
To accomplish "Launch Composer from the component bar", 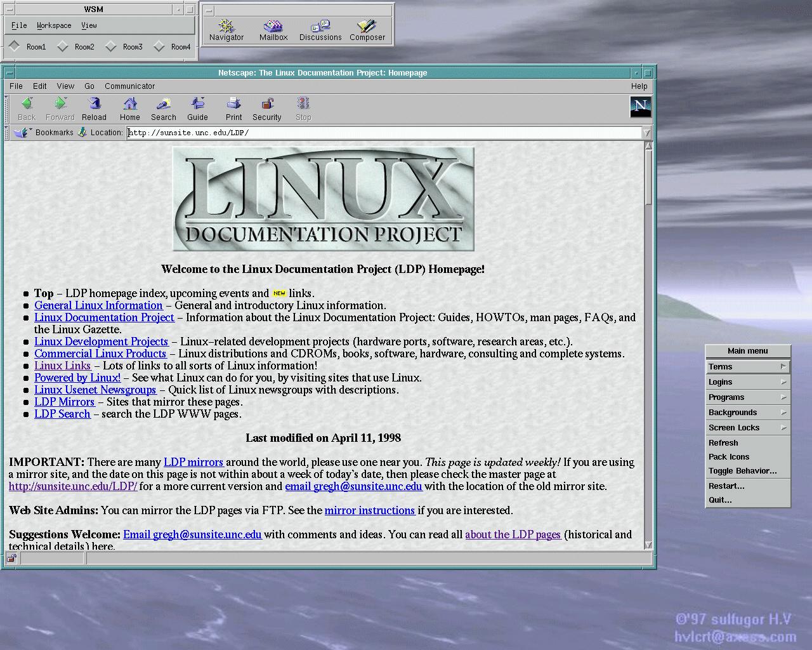I will (367, 26).
